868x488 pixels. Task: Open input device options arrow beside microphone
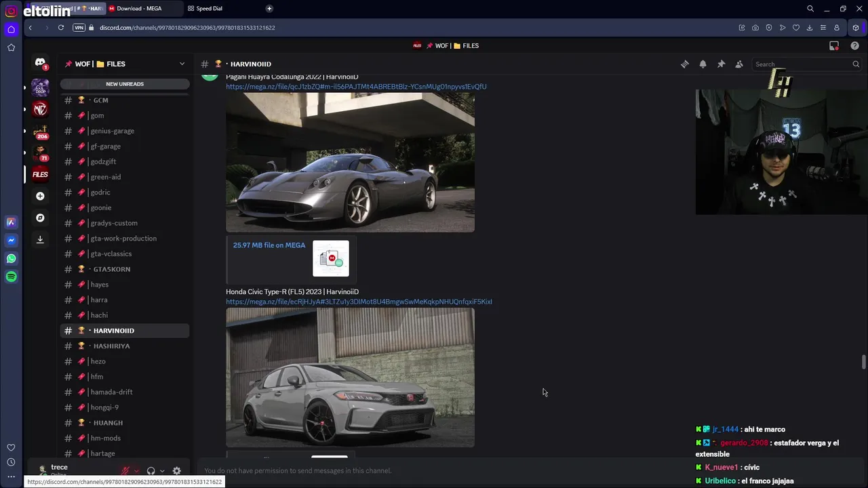tap(136, 471)
